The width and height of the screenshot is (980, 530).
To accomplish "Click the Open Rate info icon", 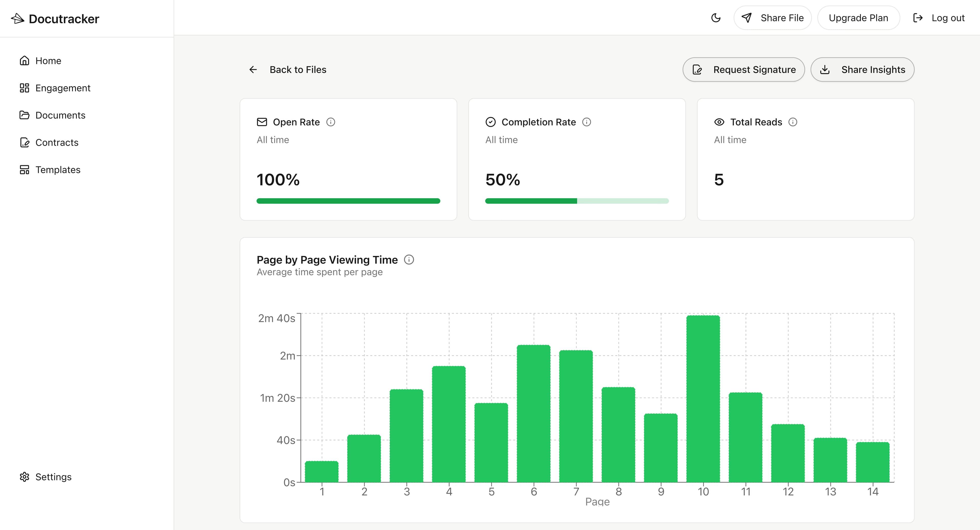I will coord(330,122).
